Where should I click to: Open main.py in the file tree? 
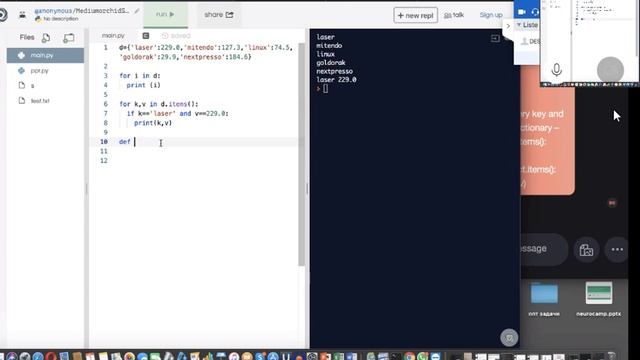point(45,55)
